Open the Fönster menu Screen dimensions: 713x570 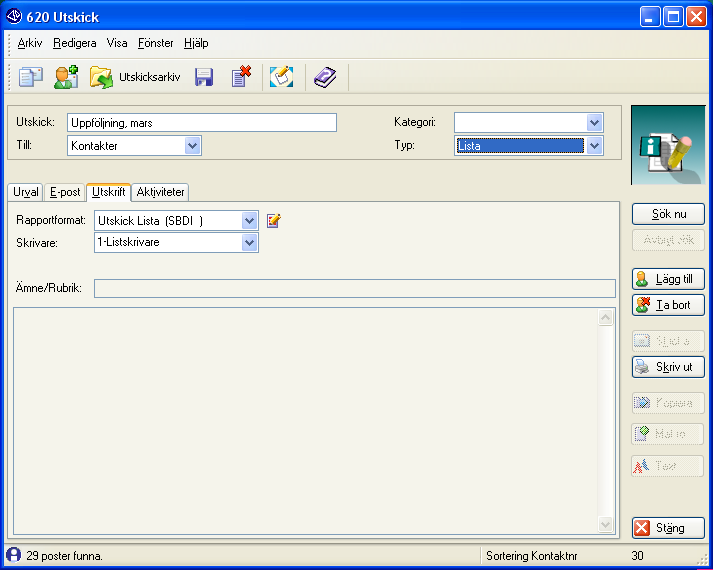(x=156, y=43)
